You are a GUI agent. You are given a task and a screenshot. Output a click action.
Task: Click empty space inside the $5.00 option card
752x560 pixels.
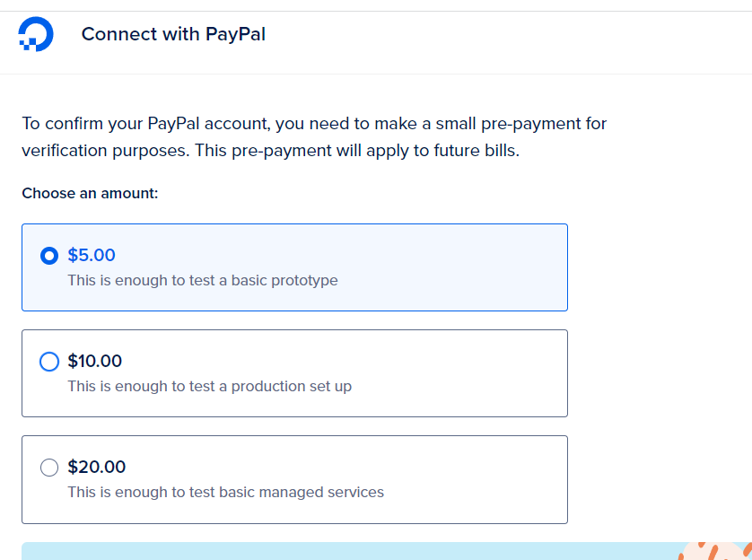click(x=467, y=267)
